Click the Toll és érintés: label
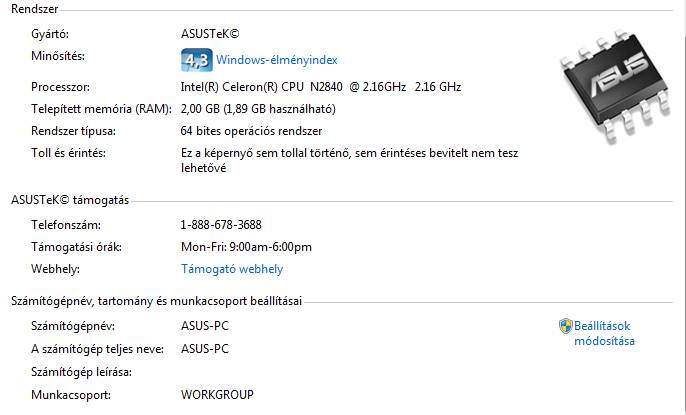This screenshot has height=415, width=686. tap(68, 153)
